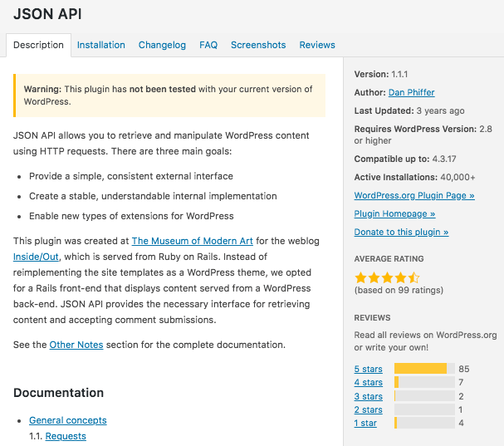Filter reviews by 5 stars
This screenshot has height=446, width=504.
click(368, 368)
